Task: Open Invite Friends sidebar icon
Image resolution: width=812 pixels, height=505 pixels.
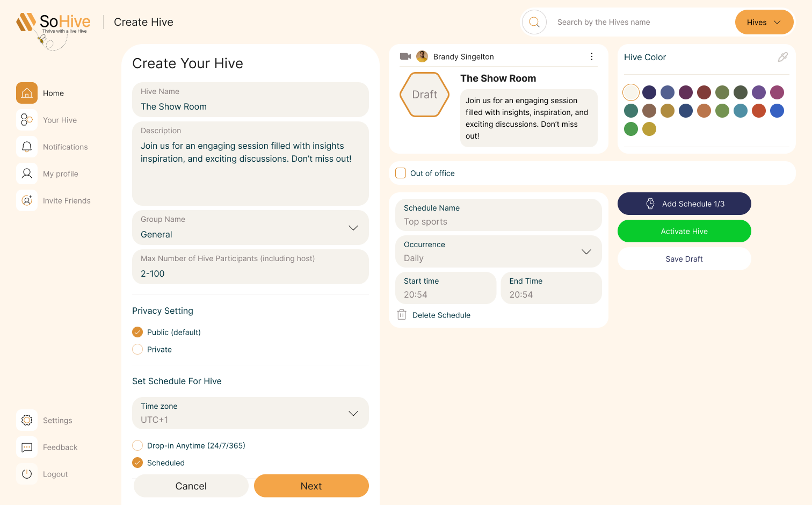Action: pos(27,200)
